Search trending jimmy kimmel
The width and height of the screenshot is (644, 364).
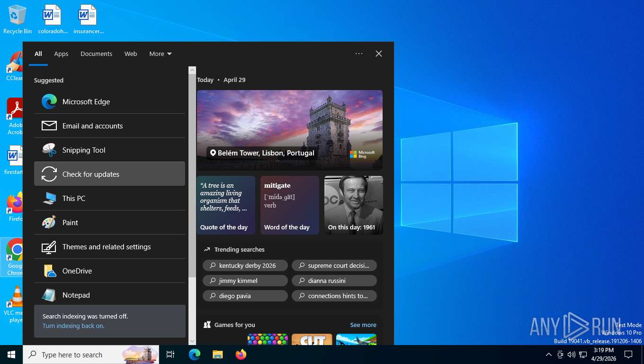[x=245, y=281]
